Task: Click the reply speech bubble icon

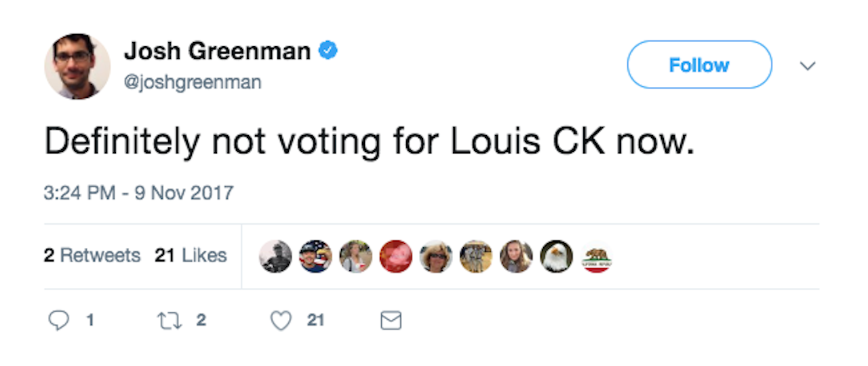Action: (59, 320)
